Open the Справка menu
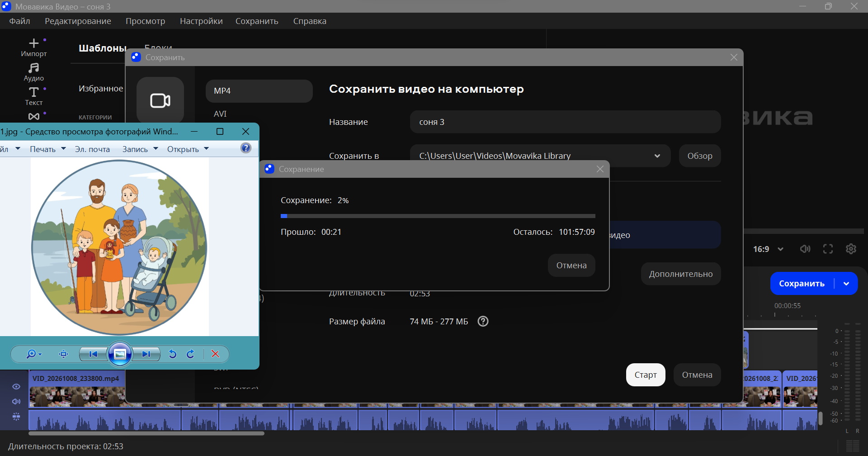The height and width of the screenshot is (456, 868). click(x=310, y=21)
